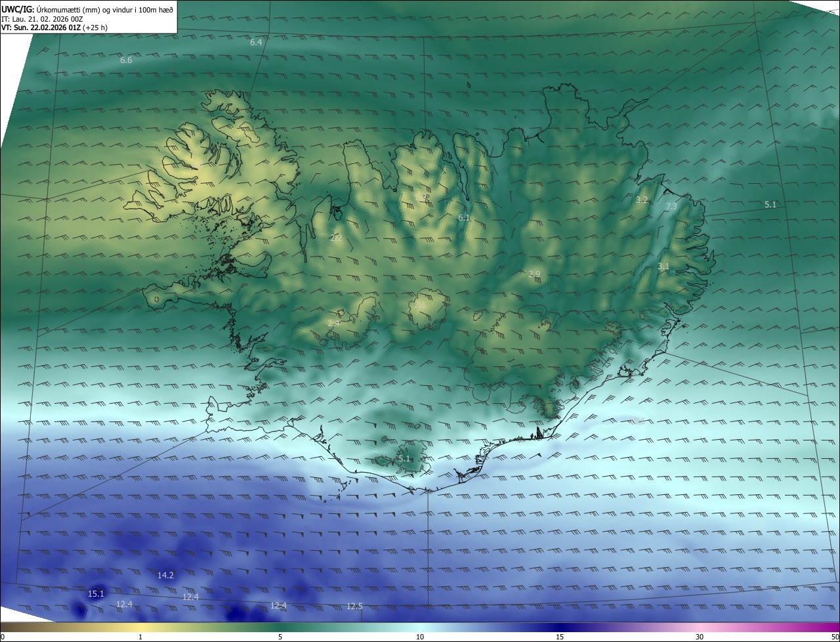This screenshot has height=642, width=840.
Task: Click the 2.9 value label
Action: pos(534,274)
